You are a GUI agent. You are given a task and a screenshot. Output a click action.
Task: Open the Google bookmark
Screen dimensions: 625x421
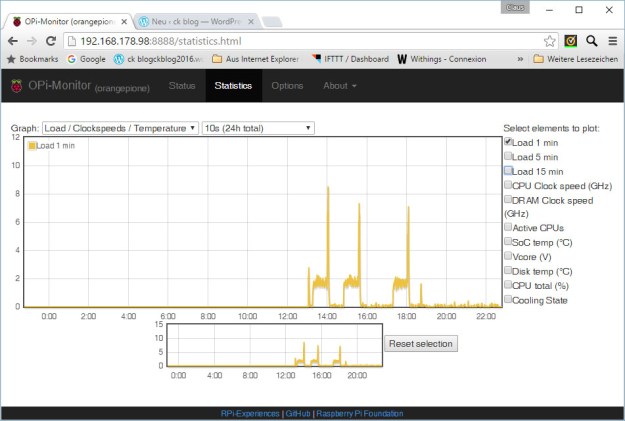(86, 59)
